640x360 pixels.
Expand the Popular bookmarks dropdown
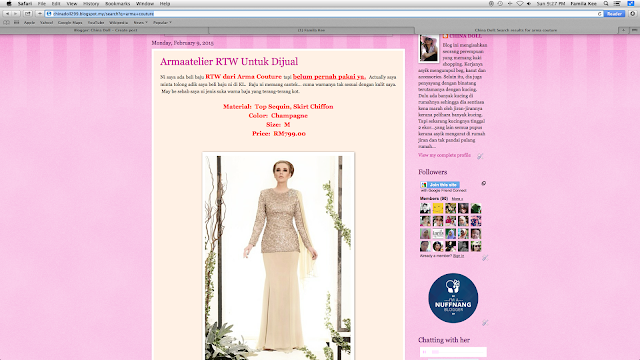(x=162, y=22)
